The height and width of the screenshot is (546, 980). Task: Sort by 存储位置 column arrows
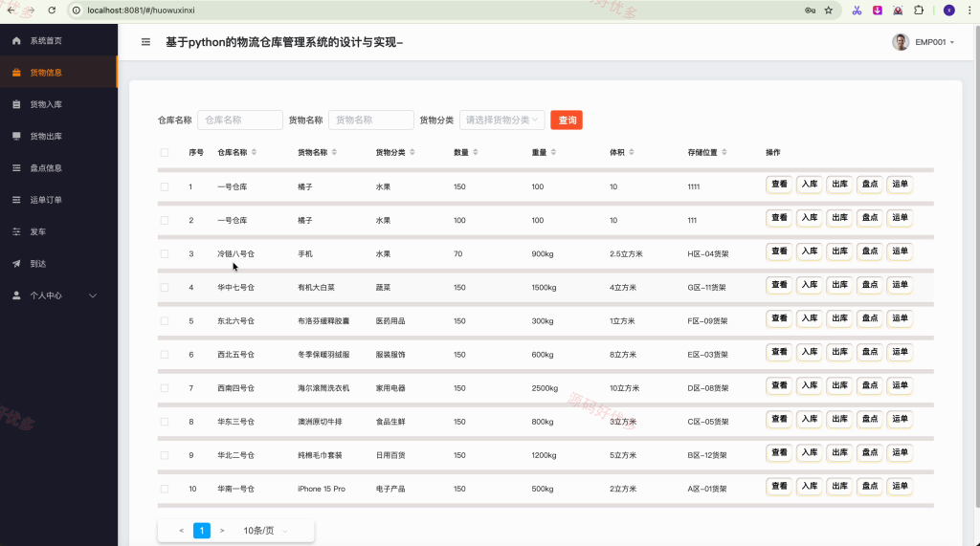coord(724,152)
